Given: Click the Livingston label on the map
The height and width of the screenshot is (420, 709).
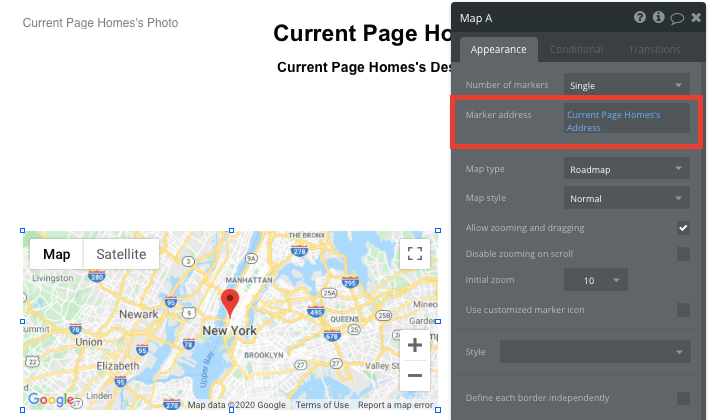Looking at the screenshot, I should pos(52,278).
